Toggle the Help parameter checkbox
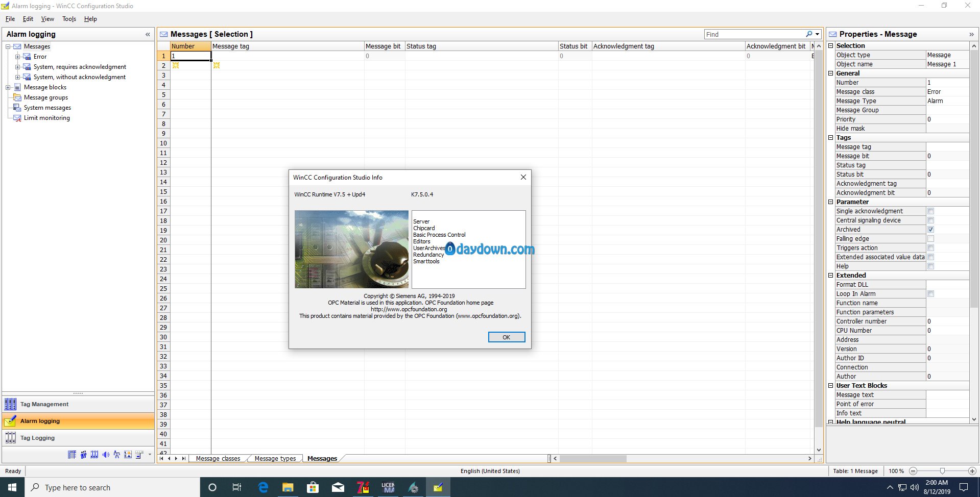 (930, 266)
